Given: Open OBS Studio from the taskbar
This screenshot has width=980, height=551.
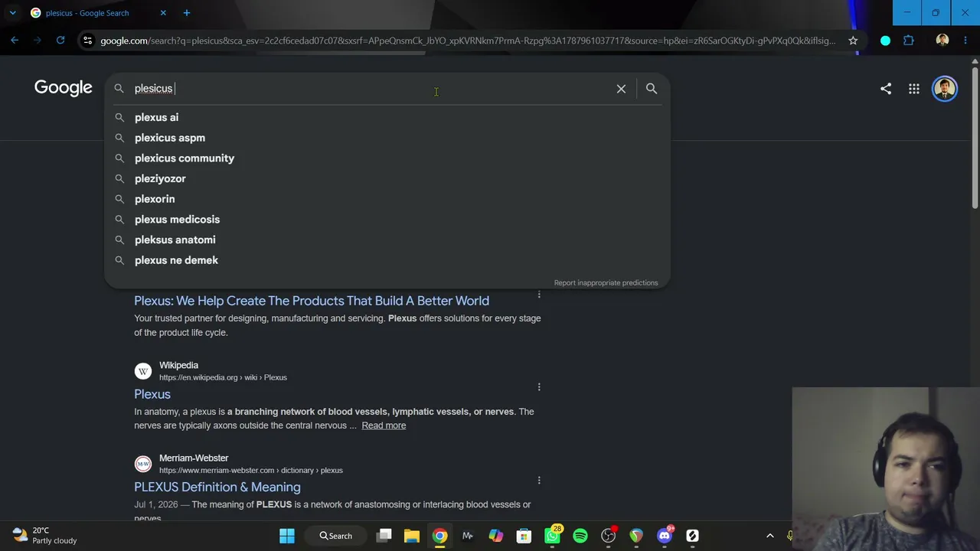Looking at the screenshot, I should click(x=608, y=536).
